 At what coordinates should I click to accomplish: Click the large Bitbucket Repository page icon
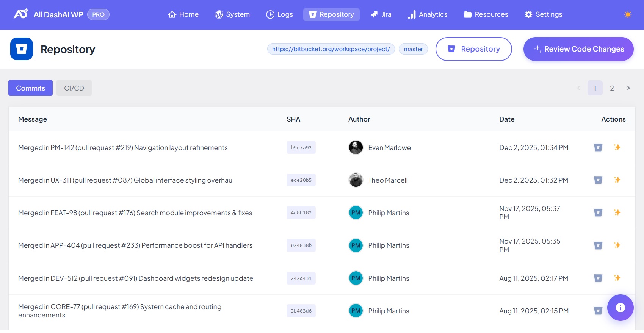point(22,49)
